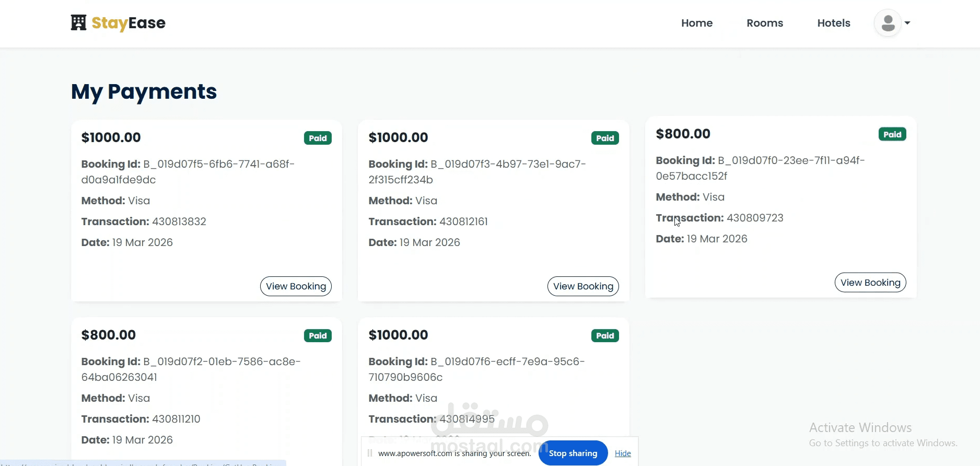
Task: Click Paid badge on transaction 430813832 card
Action: [318, 138]
